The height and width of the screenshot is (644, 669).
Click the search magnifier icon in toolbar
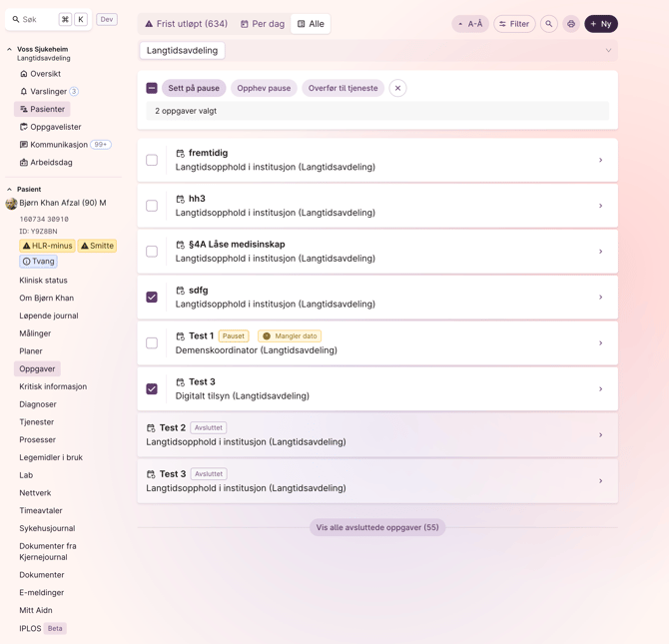click(x=549, y=24)
